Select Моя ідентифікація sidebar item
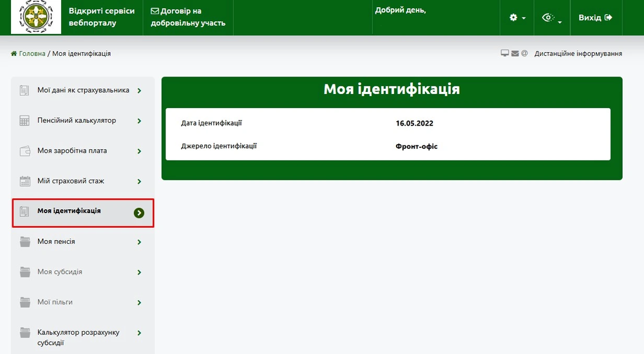 pyautogui.click(x=70, y=211)
